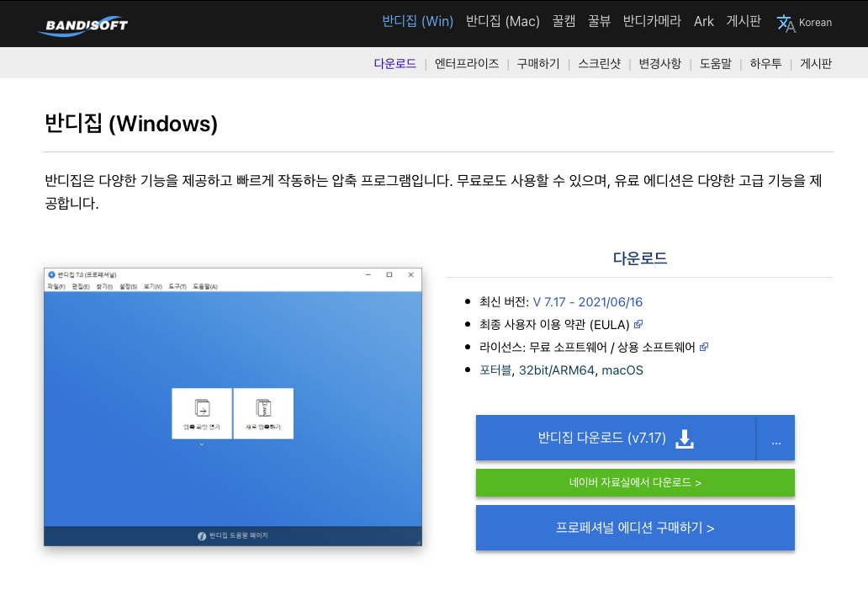Open the 변경사항 sub-menu tab

[x=660, y=64]
